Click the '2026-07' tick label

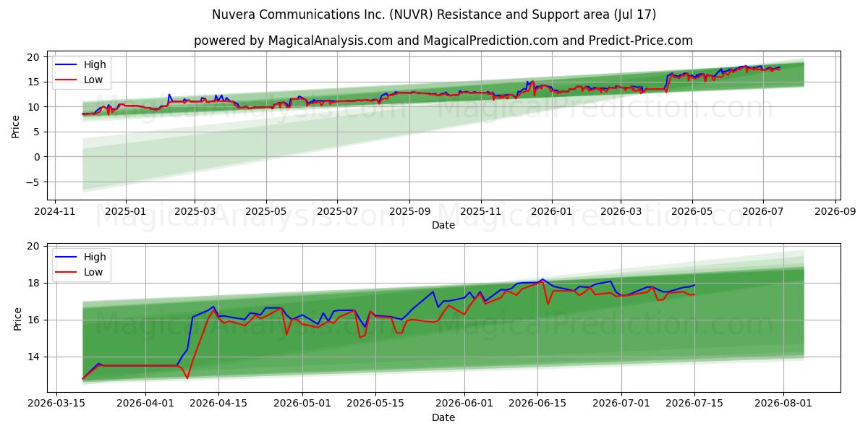pyautogui.click(x=762, y=211)
